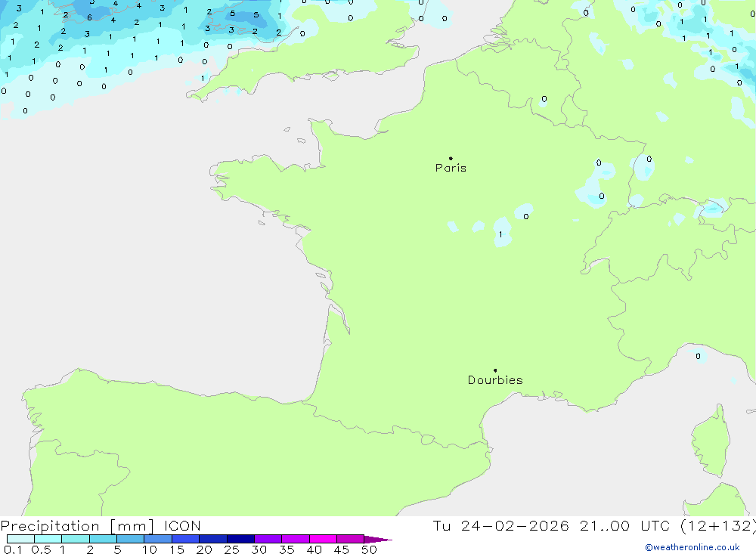
Task: Click the over-50 mm purple arrow tip
Action: click(x=378, y=539)
